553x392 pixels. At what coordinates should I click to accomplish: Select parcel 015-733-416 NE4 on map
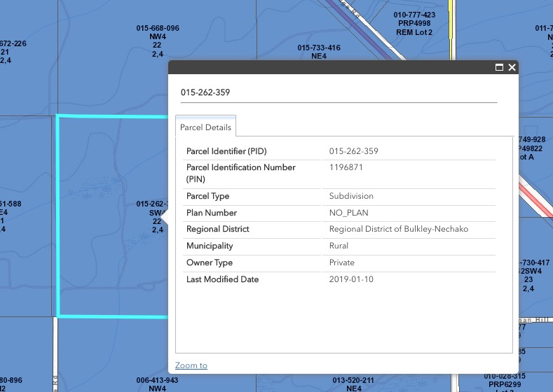pyautogui.click(x=319, y=52)
